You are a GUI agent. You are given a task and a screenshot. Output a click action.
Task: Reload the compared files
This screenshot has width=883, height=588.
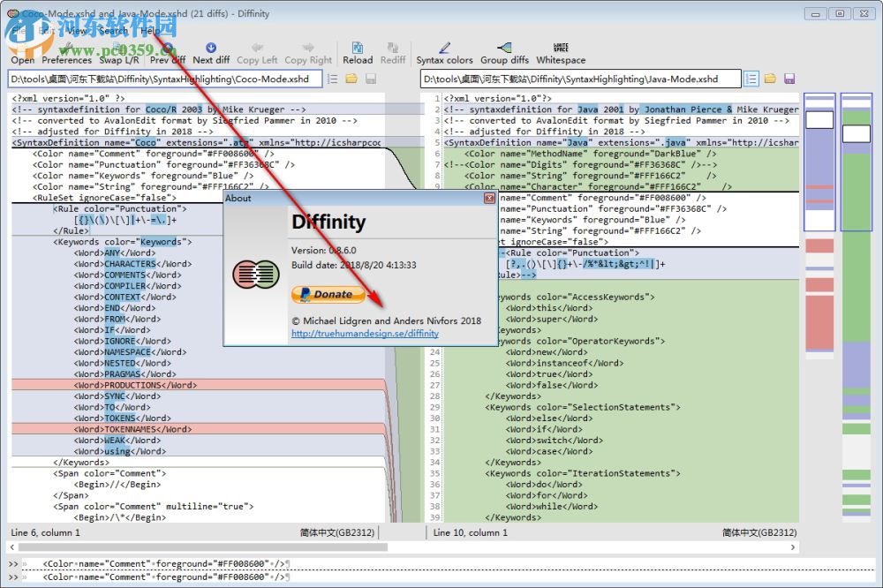tap(358, 53)
